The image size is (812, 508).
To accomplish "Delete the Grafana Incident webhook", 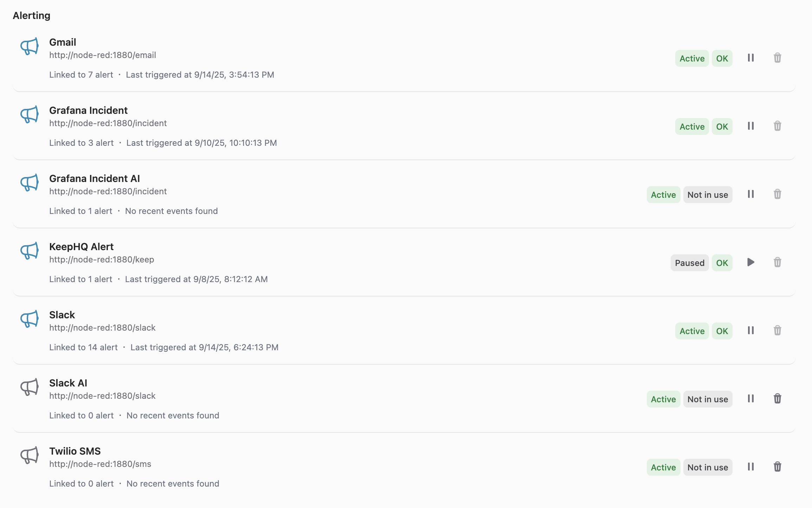I will pos(777,126).
